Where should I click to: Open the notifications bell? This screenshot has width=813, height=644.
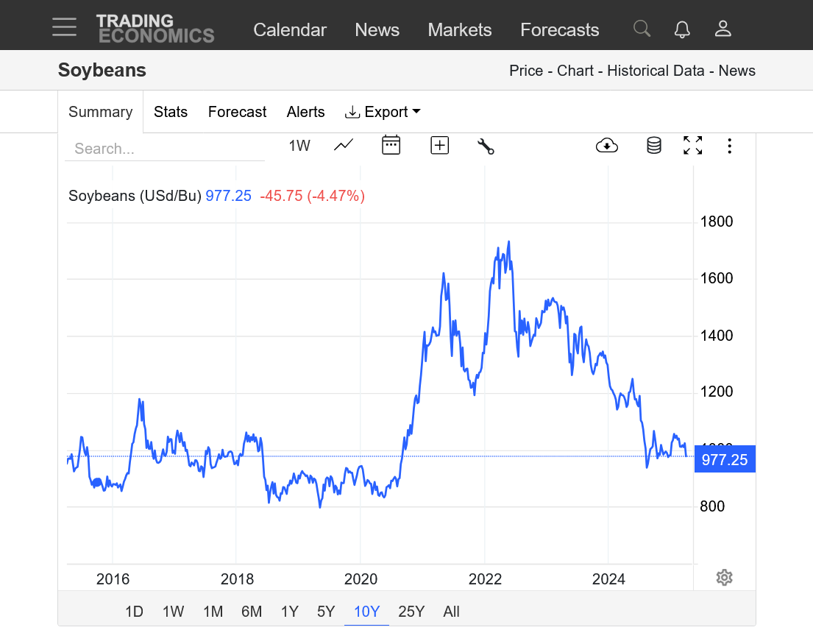pos(682,29)
